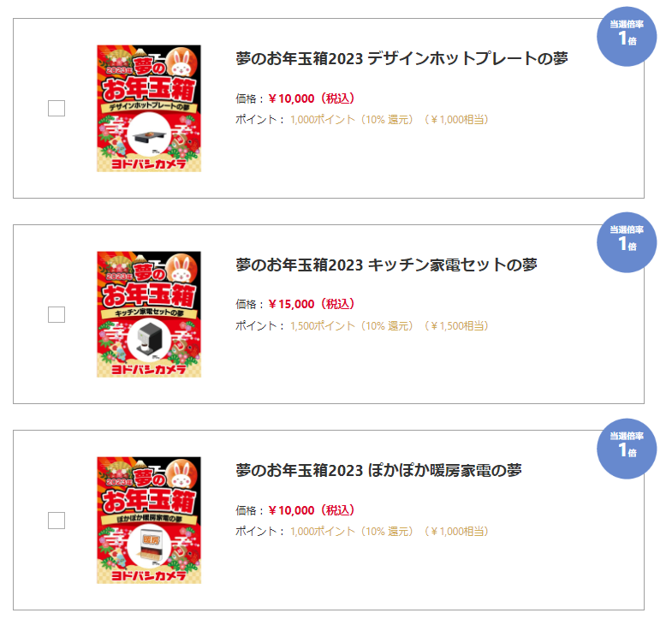Open 夢のお年玉箱2023 ぽかぽか暖房家電の夢 title
This screenshot has height=619, width=672.
click(378, 470)
